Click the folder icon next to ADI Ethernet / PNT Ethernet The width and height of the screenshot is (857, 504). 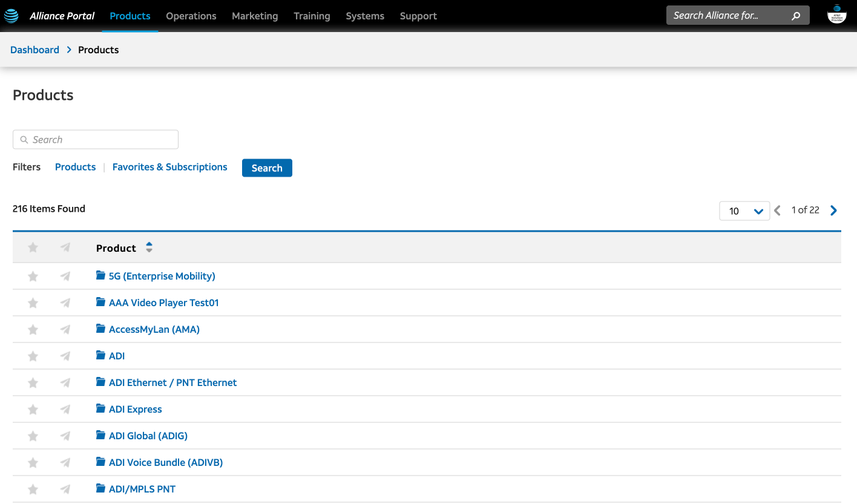(x=101, y=382)
